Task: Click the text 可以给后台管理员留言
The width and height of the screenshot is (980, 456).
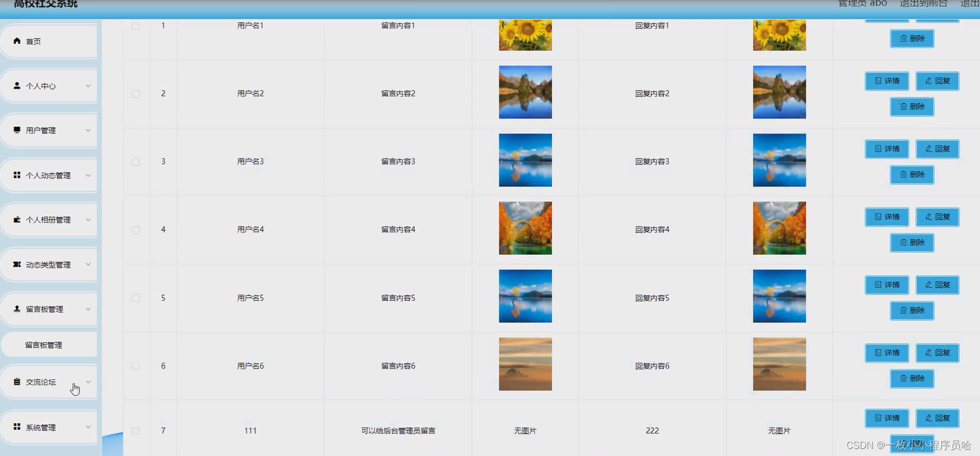Action: [x=398, y=431]
